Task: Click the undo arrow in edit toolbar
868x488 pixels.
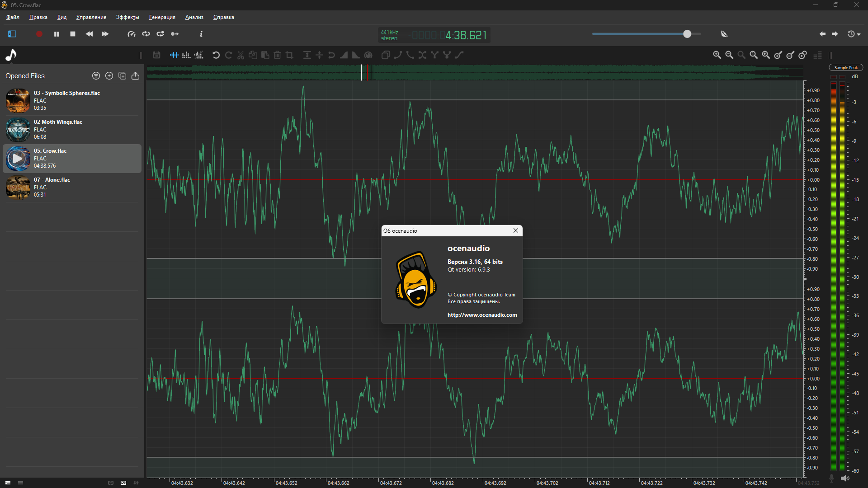Action: tap(216, 55)
